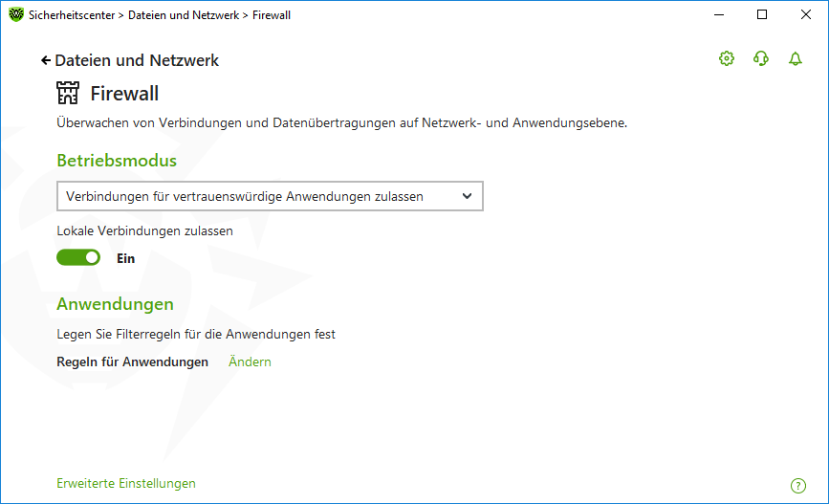Viewport: 829px width, 504px height.
Task: Click the help question mark icon
Action: 797,486
